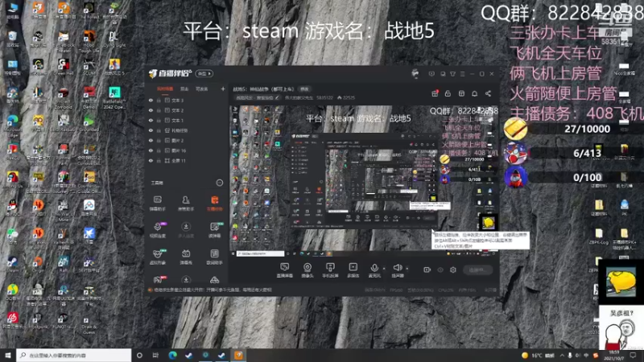Edit stream category with the pencil icon
Screen dimensions: 644x362
pos(277,97)
